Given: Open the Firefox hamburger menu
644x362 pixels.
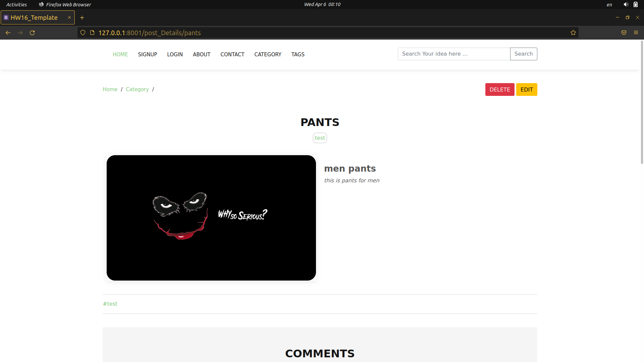Looking at the screenshot, I should [636, 33].
